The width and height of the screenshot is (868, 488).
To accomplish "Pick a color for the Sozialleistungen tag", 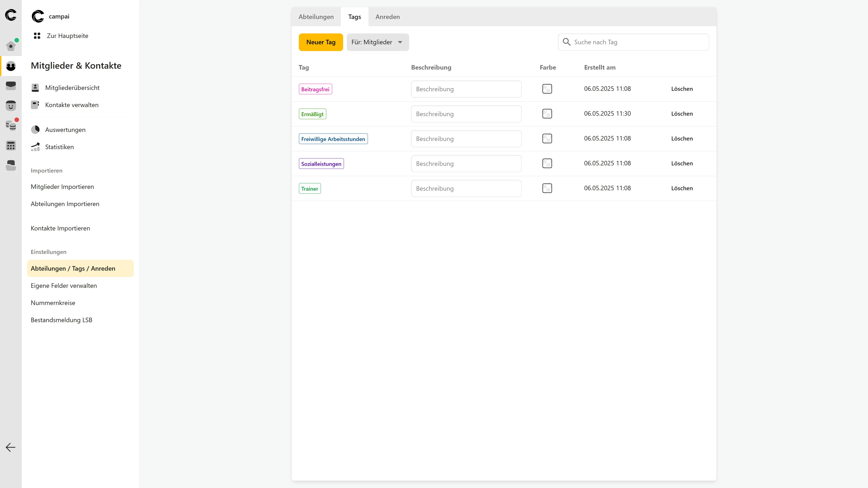I will click(x=547, y=163).
